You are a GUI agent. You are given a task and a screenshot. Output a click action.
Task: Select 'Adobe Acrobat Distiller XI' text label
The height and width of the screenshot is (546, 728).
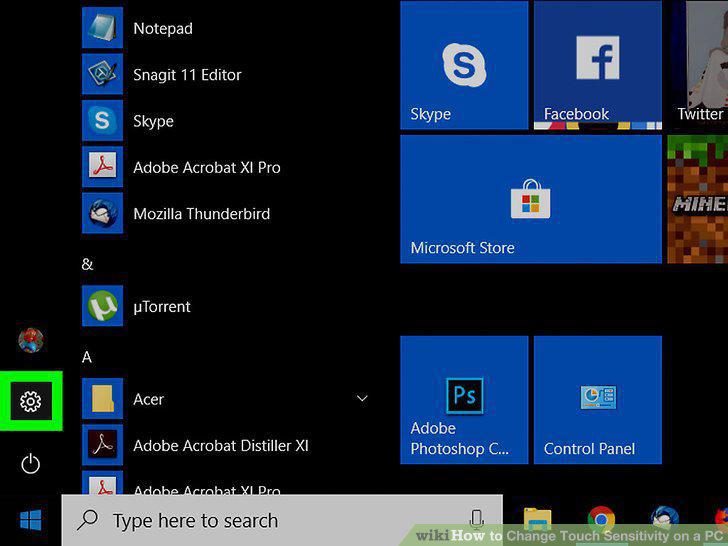pyautogui.click(x=221, y=446)
